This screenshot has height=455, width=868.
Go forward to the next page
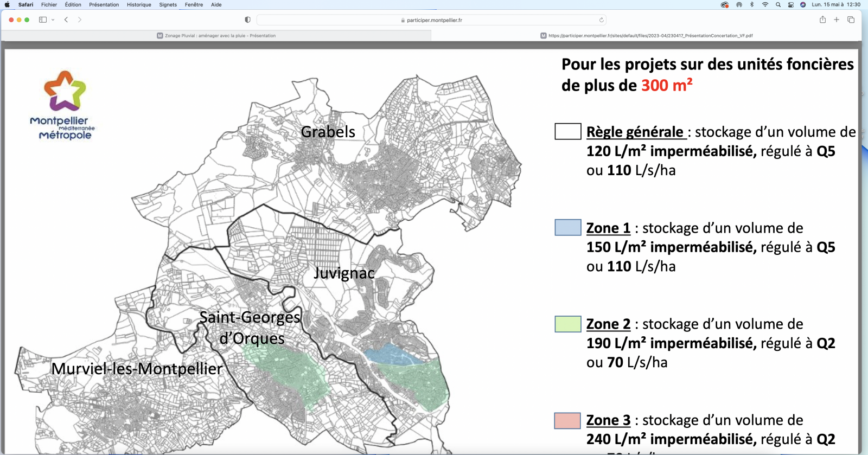coord(80,20)
